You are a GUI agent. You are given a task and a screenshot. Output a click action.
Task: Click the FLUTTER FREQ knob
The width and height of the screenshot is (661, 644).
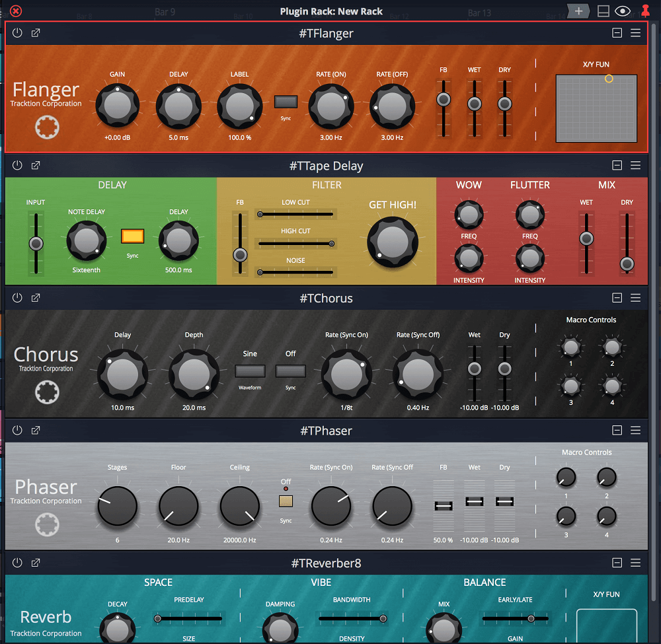coord(530,215)
